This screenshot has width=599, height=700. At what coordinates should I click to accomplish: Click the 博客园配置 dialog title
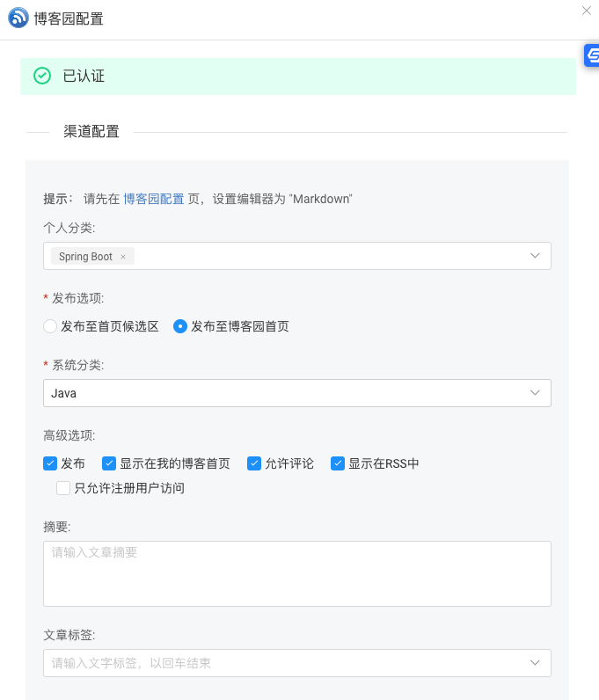[69, 18]
